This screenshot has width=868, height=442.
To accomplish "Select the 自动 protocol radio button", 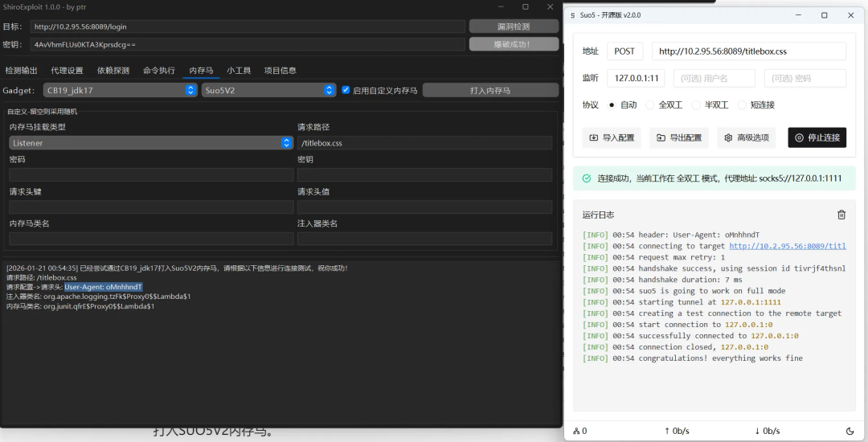I will coord(612,105).
